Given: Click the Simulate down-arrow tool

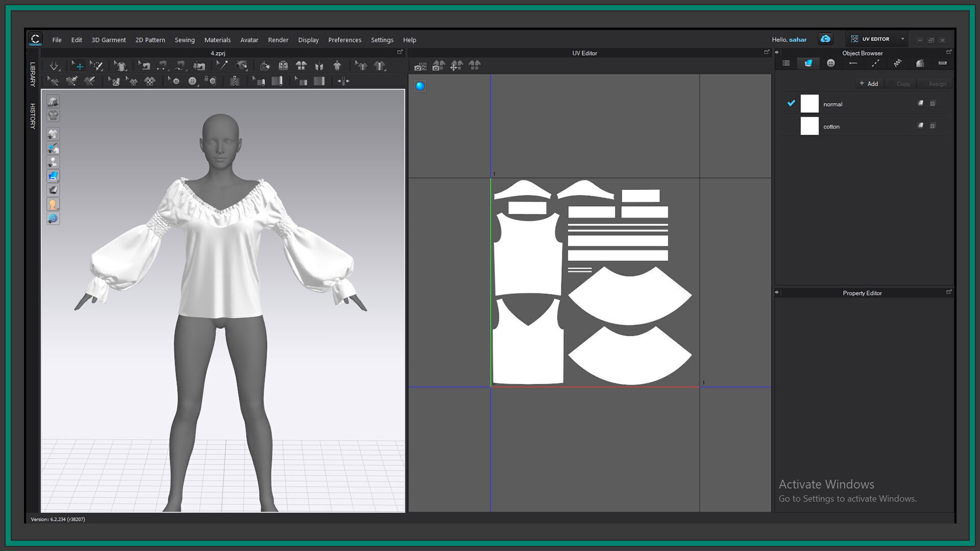Looking at the screenshot, I should (x=54, y=66).
